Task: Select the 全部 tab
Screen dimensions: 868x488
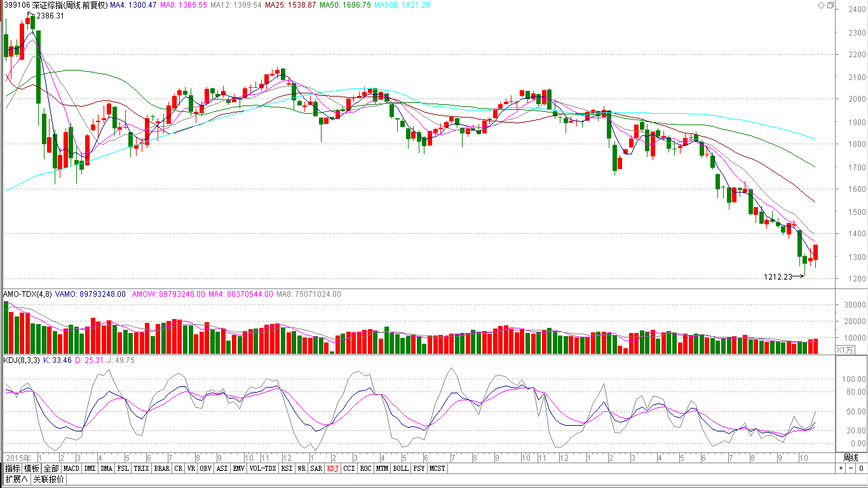Action: [x=51, y=468]
